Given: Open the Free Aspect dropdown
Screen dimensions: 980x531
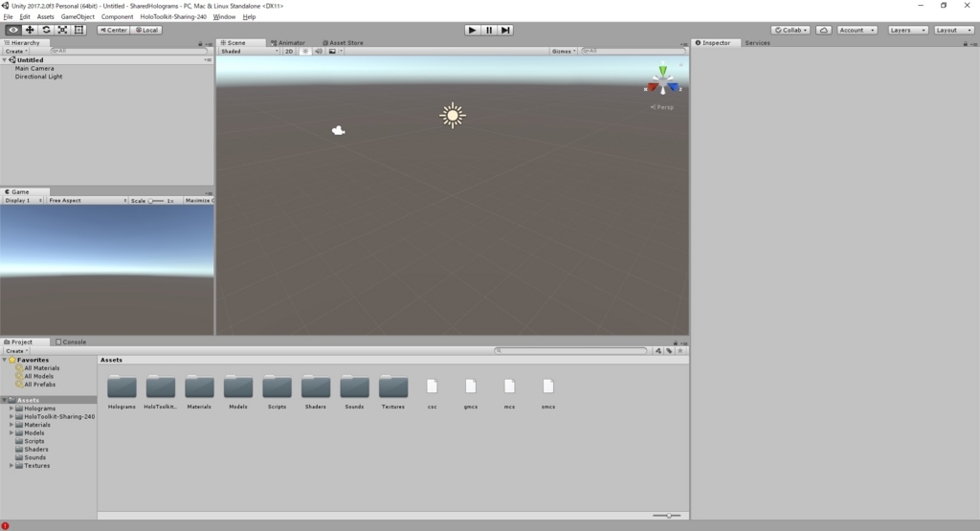Looking at the screenshot, I should pos(87,201).
